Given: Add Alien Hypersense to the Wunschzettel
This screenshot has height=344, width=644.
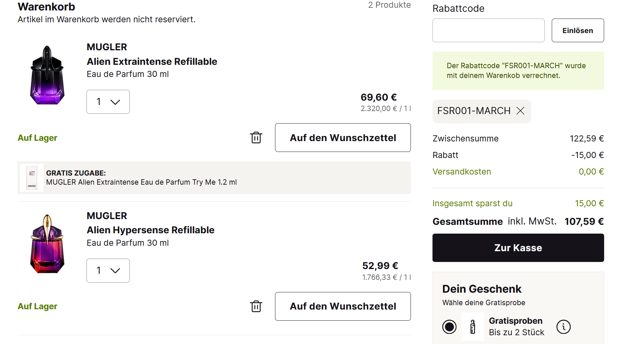Looking at the screenshot, I should 343,306.
